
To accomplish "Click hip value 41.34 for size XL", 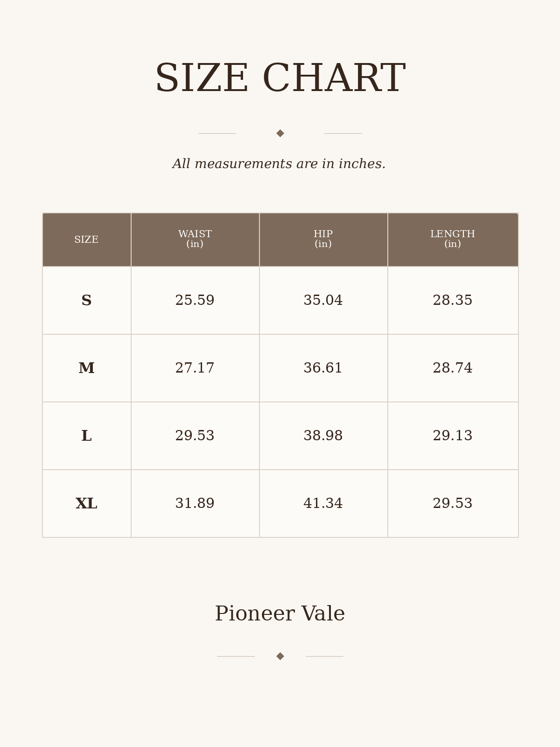I will pyautogui.click(x=323, y=504).
